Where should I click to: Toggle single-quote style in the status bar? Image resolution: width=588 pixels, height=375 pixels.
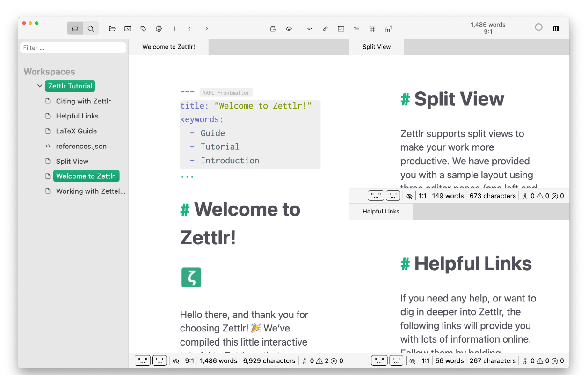coord(159,360)
